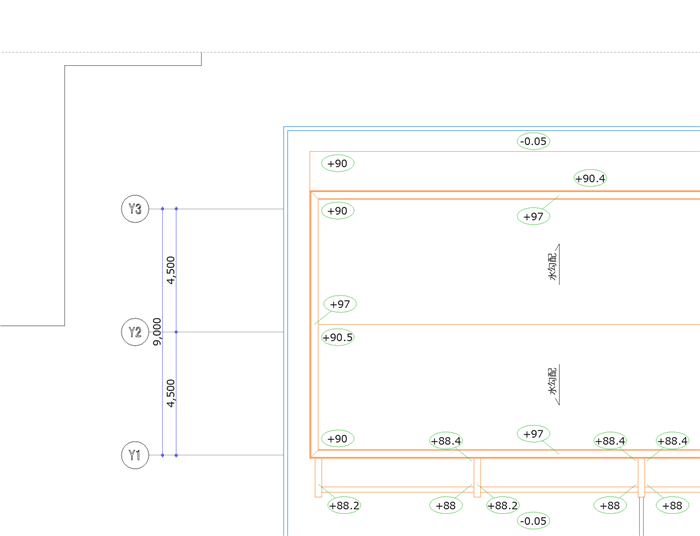Select the Y2 grid bubble

[x=135, y=332]
